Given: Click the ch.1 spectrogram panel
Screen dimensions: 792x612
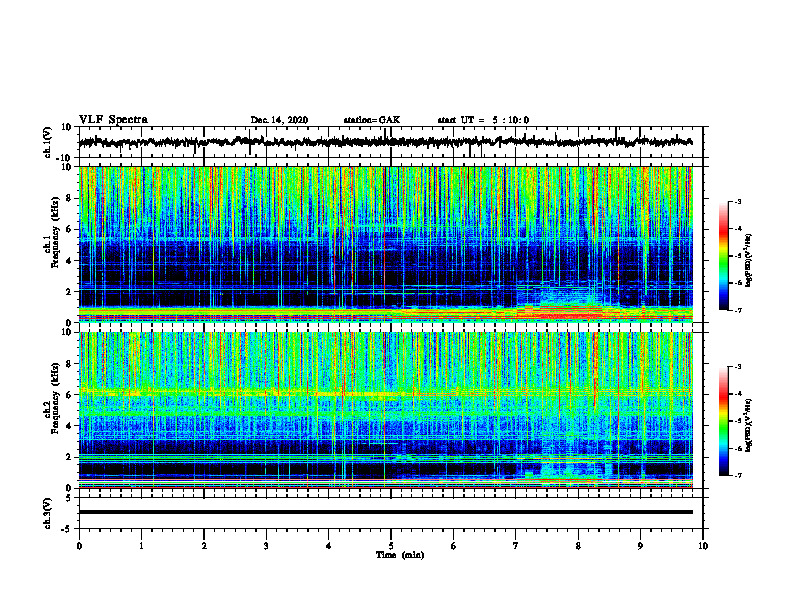Looking at the screenshot, I should 385,244.
